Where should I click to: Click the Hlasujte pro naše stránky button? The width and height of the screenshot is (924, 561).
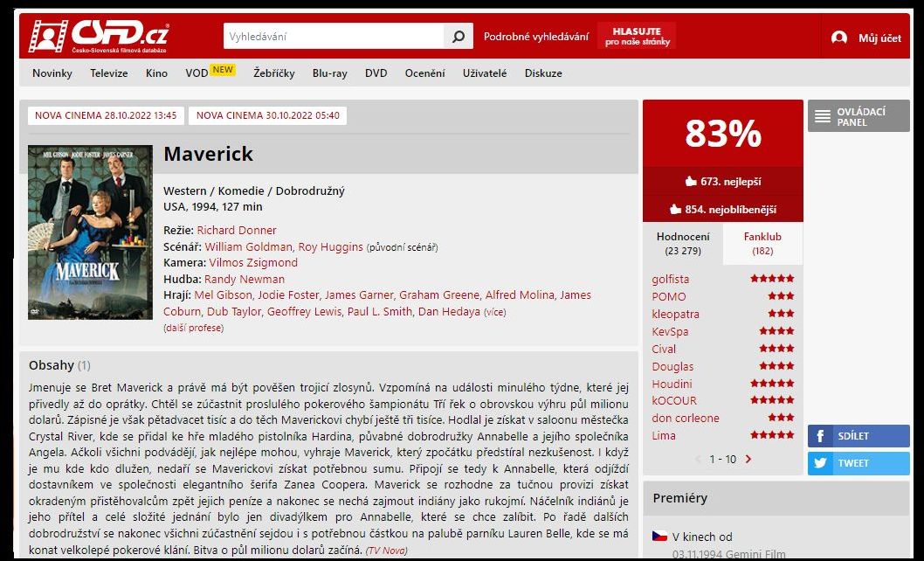[x=637, y=36]
